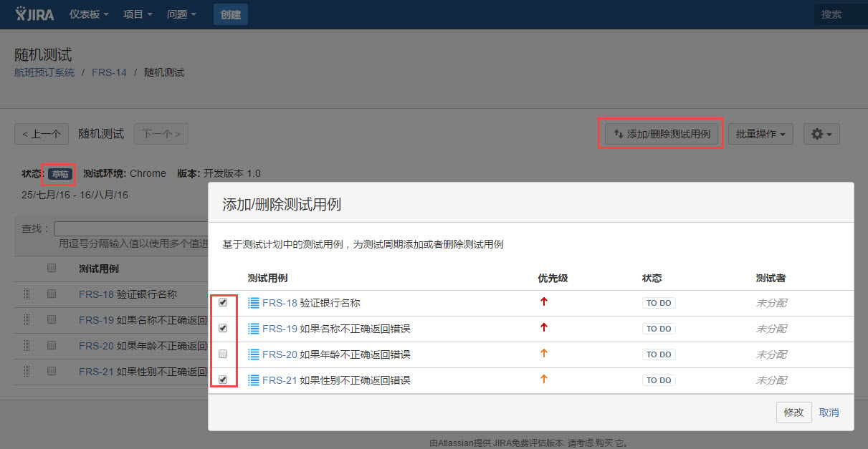Focus the 搜索 field in header
Viewport: 868px width, 449px height.
840,14
